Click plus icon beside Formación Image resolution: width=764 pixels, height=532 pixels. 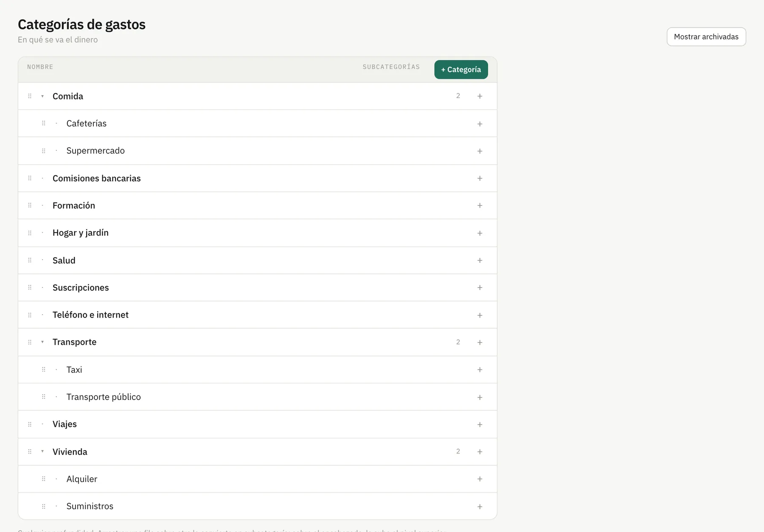pyautogui.click(x=480, y=205)
